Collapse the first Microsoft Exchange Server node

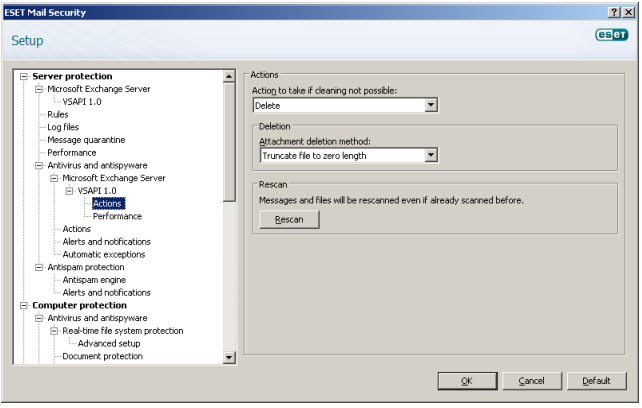click(x=39, y=89)
